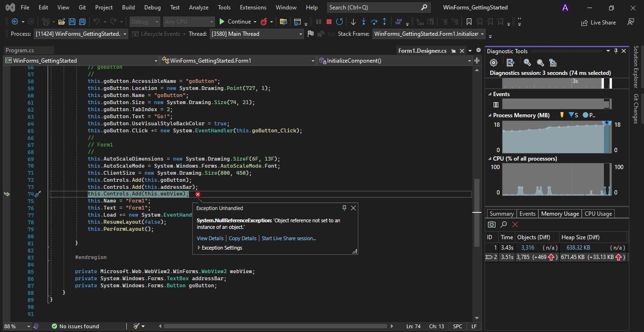Collapse the Events section in Diagnostic Tools

(489, 94)
